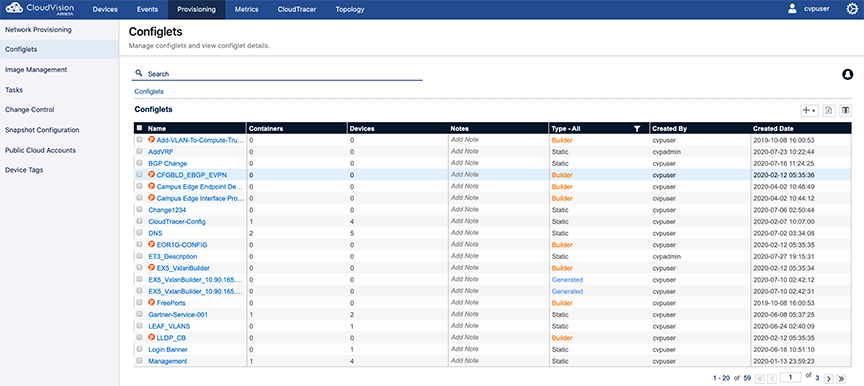Open the settings gear icon
This screenshot has width=864, height=386.
tap(852, 9)
